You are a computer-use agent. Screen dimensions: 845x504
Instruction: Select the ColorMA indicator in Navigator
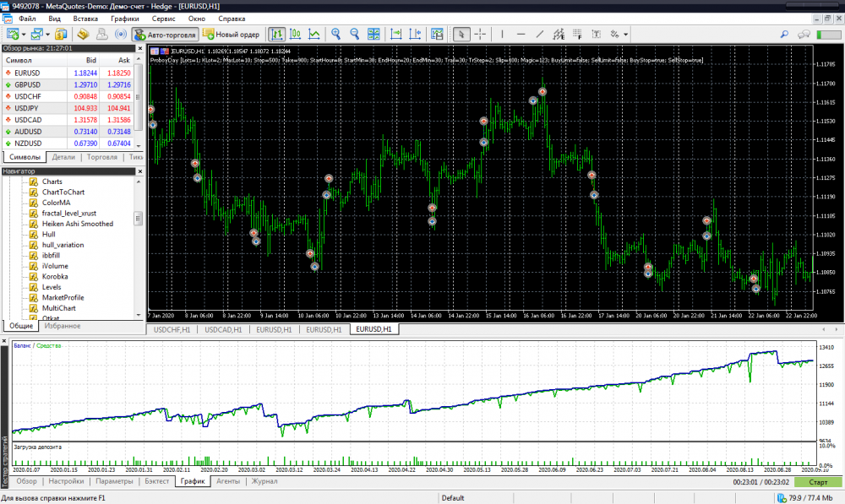pyautogui.click(x=56, y=203)
